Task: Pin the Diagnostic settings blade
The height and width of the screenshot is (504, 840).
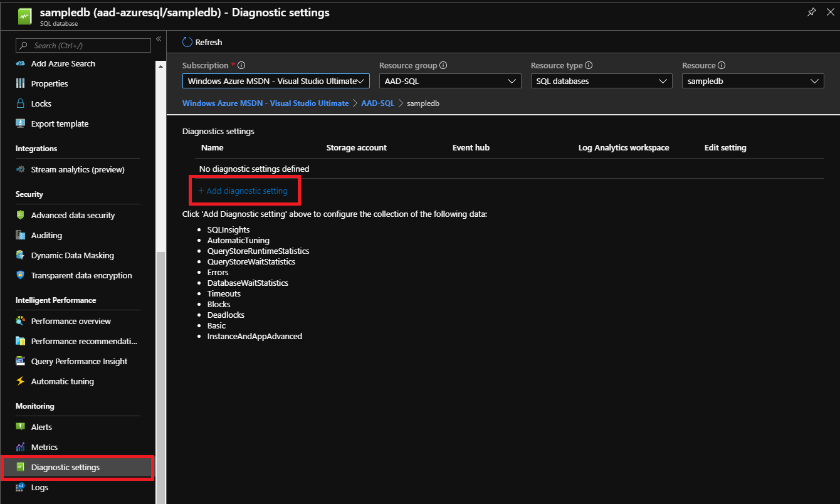Action: 811,11
